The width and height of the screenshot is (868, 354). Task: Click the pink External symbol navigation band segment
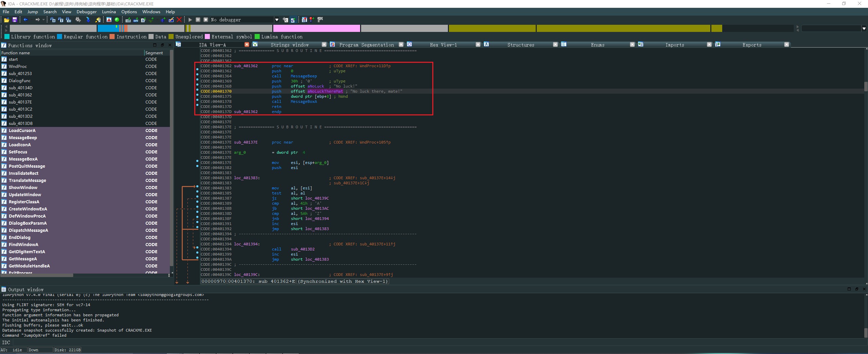(316, 29)
